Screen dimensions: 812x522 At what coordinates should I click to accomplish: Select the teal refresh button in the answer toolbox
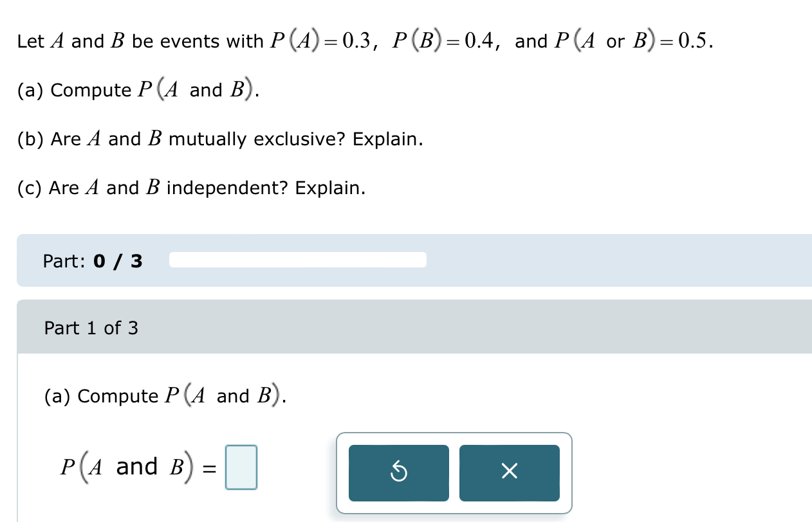point(398,473)
